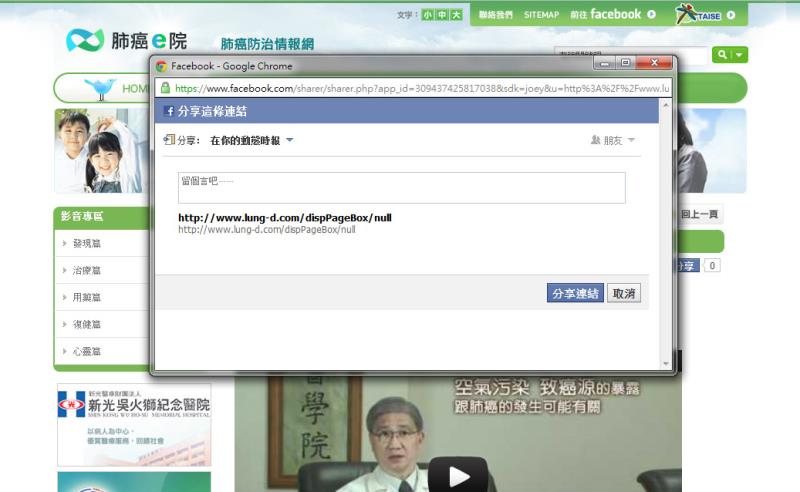The width and height of the screenshot is (800, 492).
Task: Set text size to small (小)
Action: pos(428,15)
